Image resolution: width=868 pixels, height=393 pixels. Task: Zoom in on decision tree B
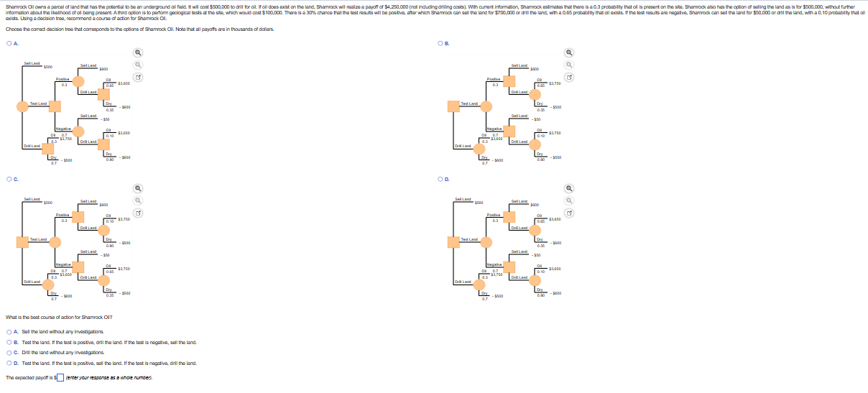pyautogui.click(x=570, y=52)
